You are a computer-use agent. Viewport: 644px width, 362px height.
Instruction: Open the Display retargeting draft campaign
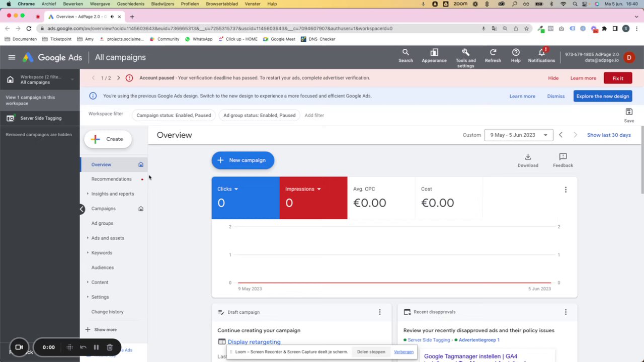254,342
